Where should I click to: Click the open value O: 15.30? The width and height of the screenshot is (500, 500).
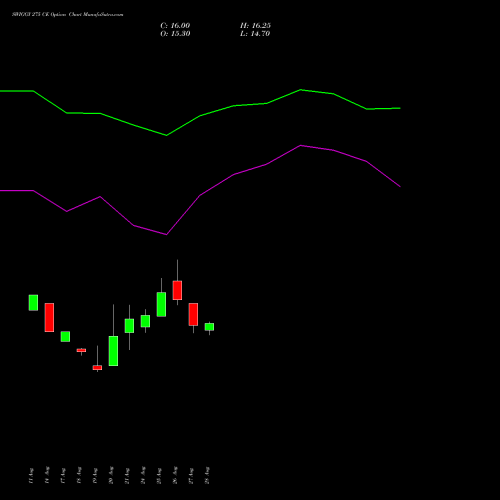175,34
